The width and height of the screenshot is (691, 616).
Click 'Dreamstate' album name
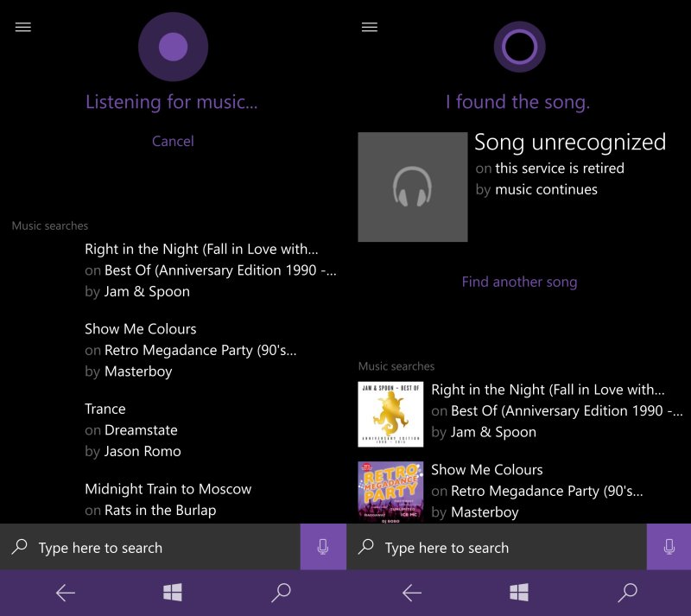[141, 430]
